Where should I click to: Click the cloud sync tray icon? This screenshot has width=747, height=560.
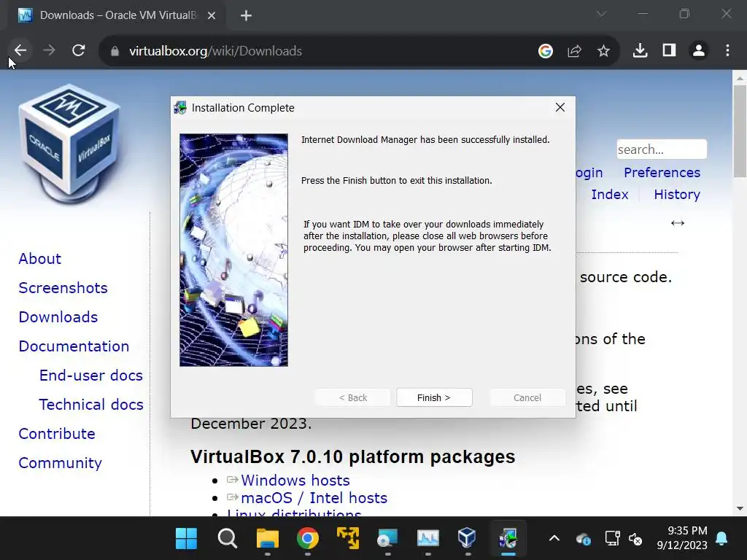point(583,539)
